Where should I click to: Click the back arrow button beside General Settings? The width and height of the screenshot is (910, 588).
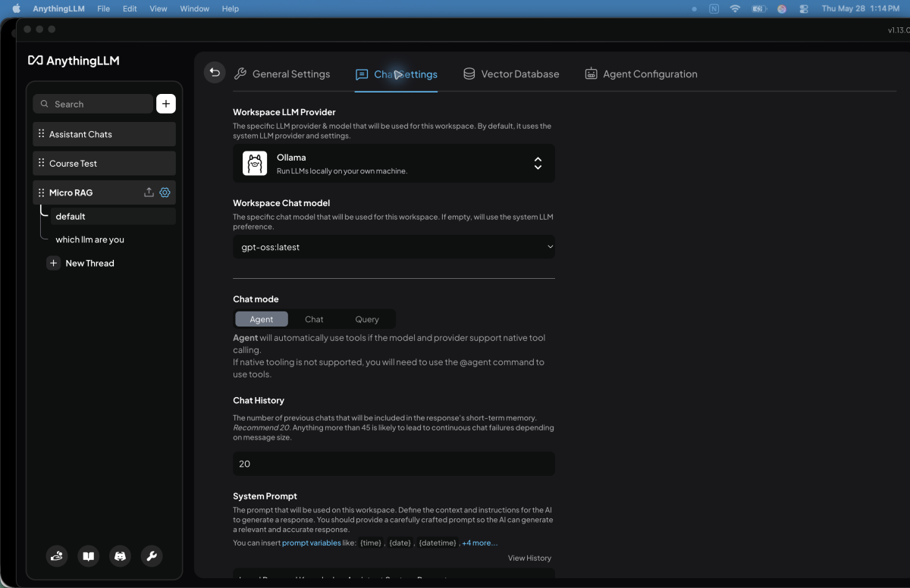tap(215, 73)
